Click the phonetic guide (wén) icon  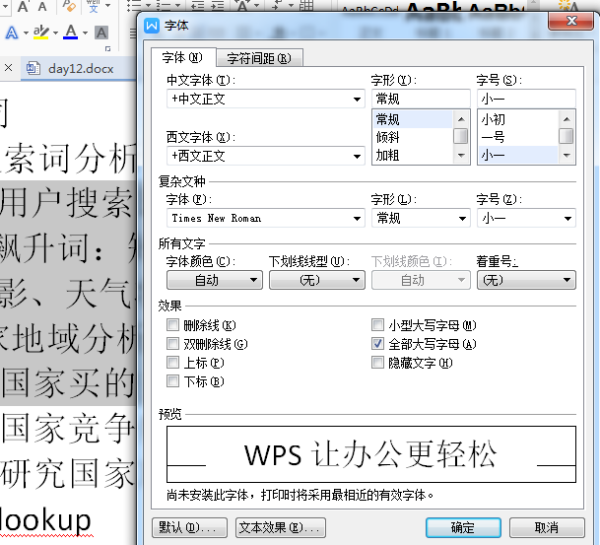tap(93, 6)
